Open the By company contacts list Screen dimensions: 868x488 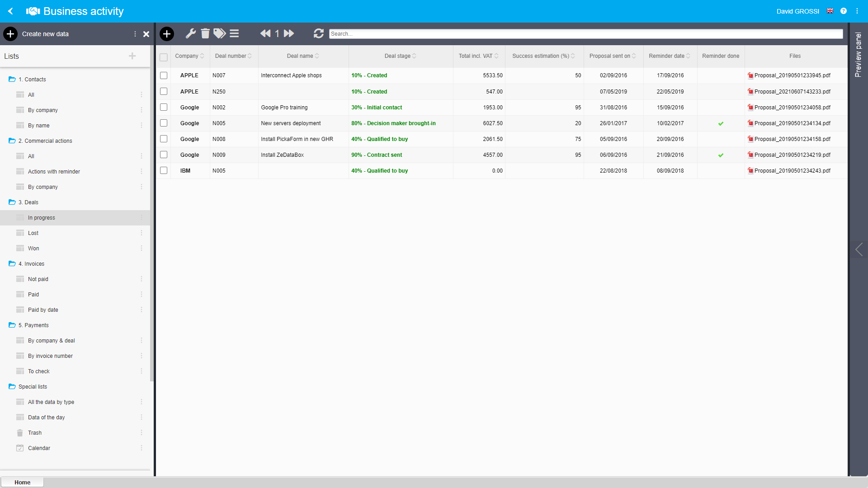click(x=42, y=110)
